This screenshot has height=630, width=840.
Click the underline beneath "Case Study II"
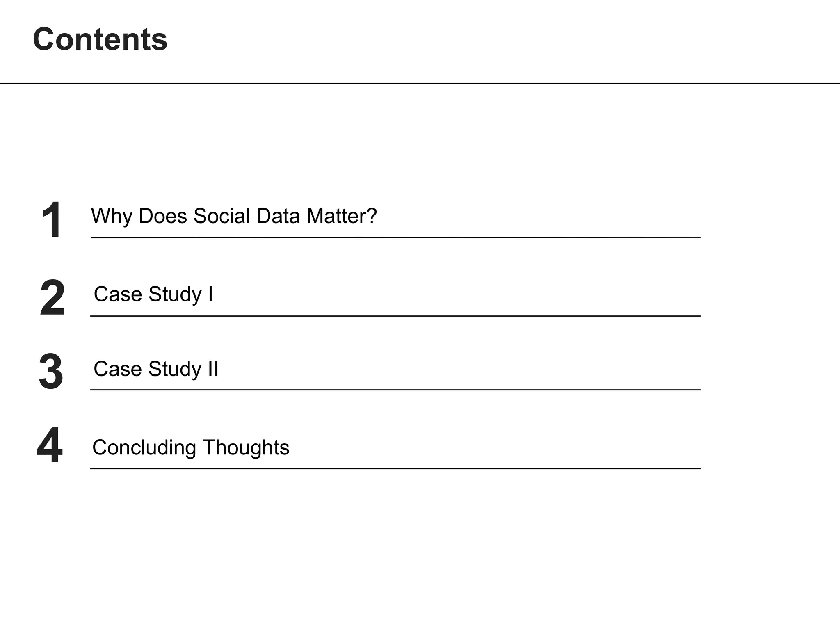395,390
